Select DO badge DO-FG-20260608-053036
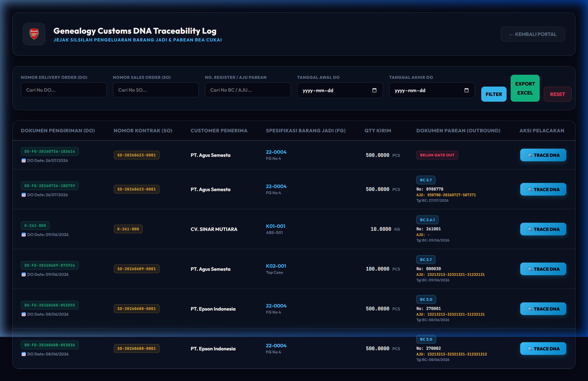Viewport: 588px width, 381px height. pos(50,345)
